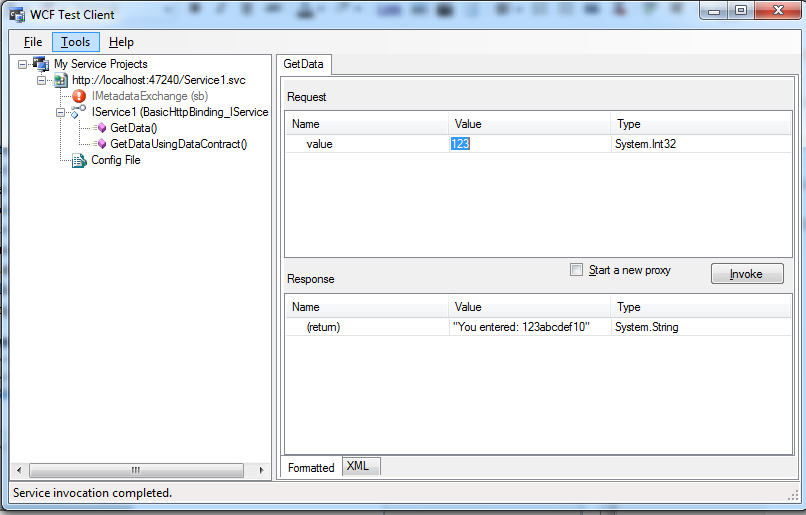
Task: Click the Response grid Name column header
Action: click(367, 307)
